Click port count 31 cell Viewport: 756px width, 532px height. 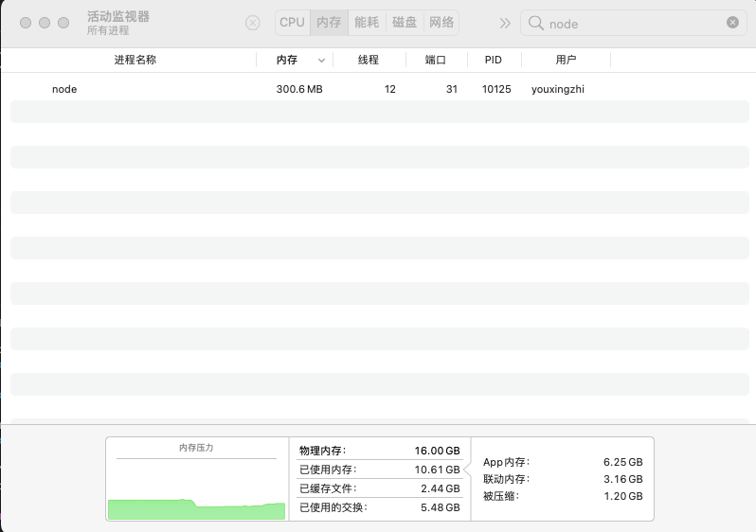[452, 89]
